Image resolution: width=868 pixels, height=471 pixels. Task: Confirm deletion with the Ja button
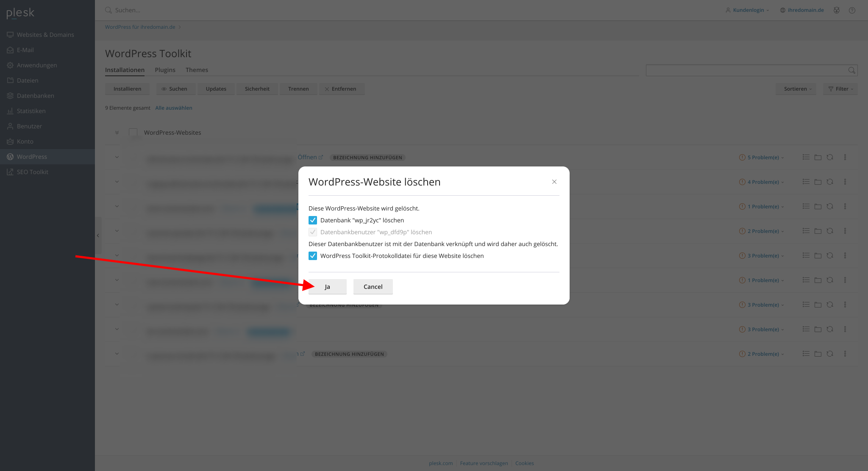pos(327,287)
